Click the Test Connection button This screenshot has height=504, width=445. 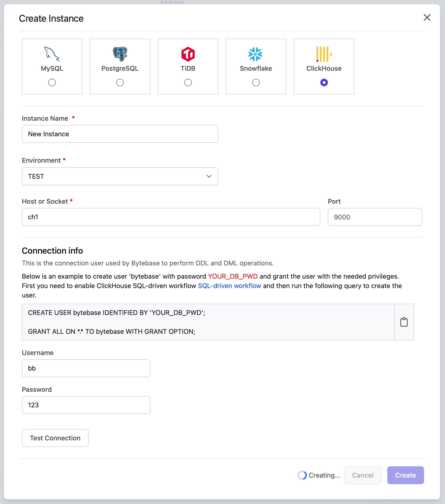[55, 438]
